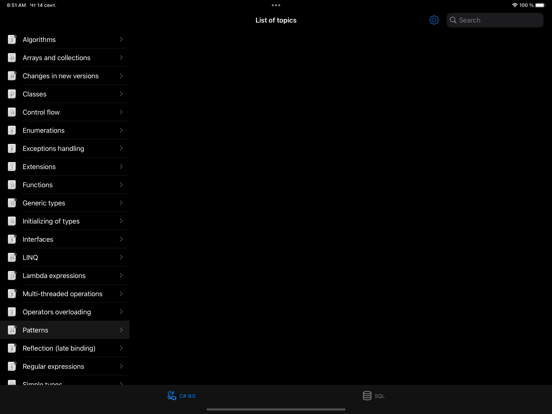Click the Changes in new versions icon
This screenshot has width=552, height=414.
pos(12,76)
